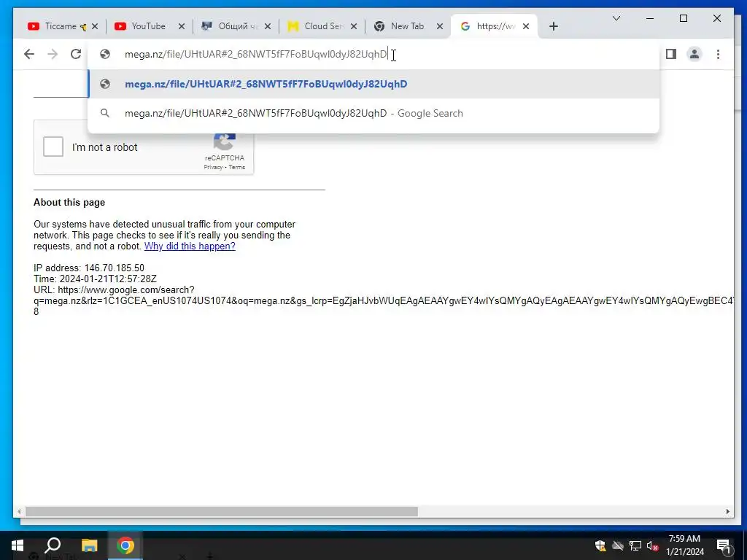Open the Chrome three-dot menu
Screen dimensions: 747x560
coord(718,54)
